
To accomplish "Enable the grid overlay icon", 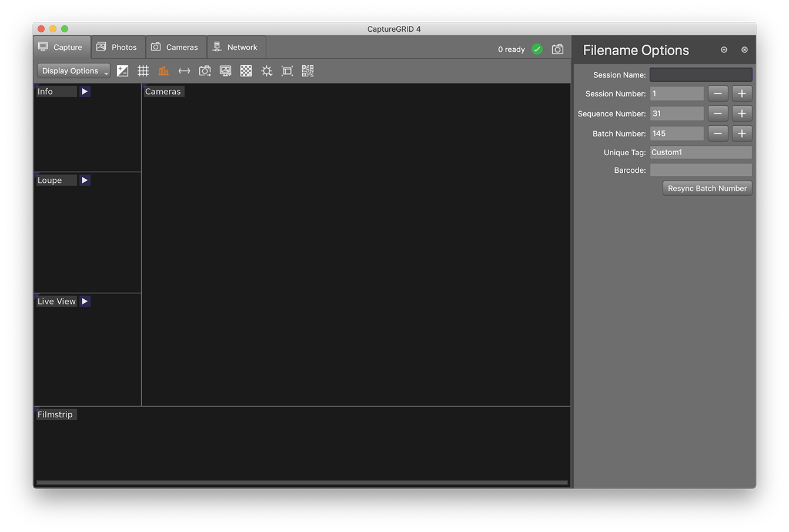I will pyautogui.click(x=143, y=71).
